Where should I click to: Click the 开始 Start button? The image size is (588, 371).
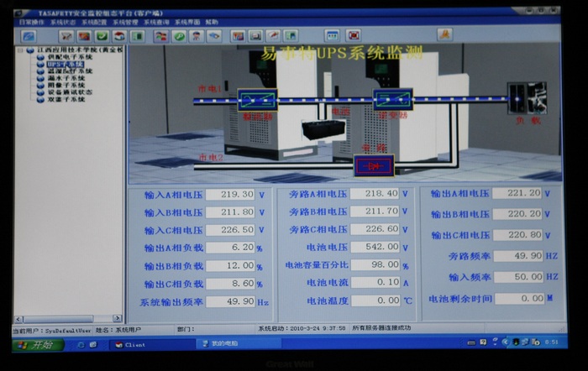(x=38, y=345)
